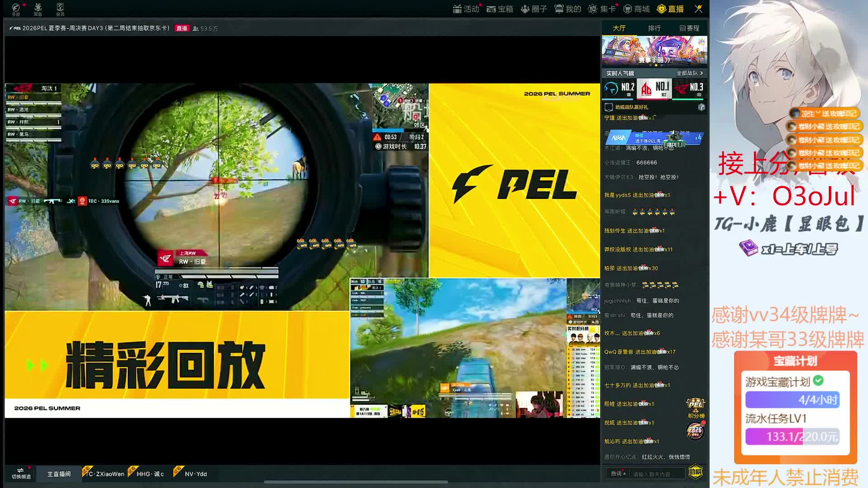Viewport: 868px width, 488px height.
Task: Expand the 热词 hot words dropdown
Action: pyautogui.click(x=618, y=474)
